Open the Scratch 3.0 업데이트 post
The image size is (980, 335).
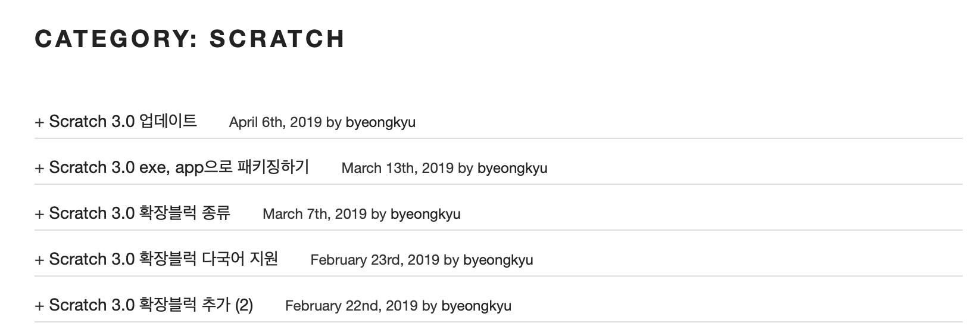123,122
